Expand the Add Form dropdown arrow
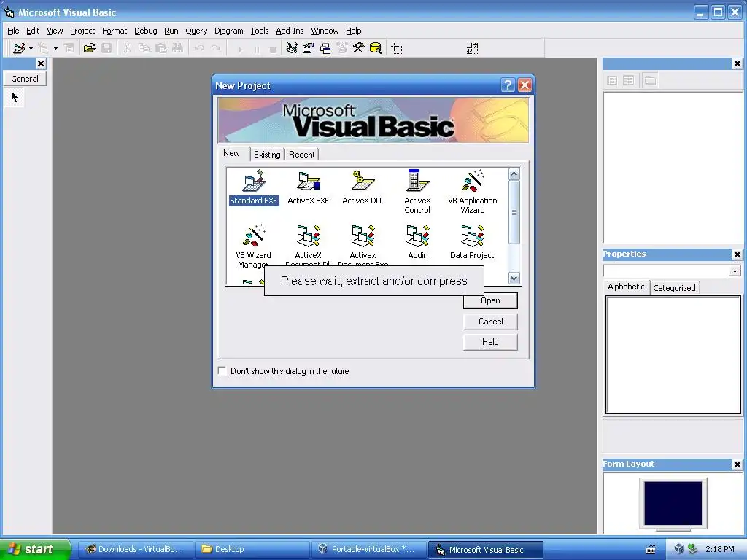The width and height of the screenshot is (747, 560). tap(55, 48)
